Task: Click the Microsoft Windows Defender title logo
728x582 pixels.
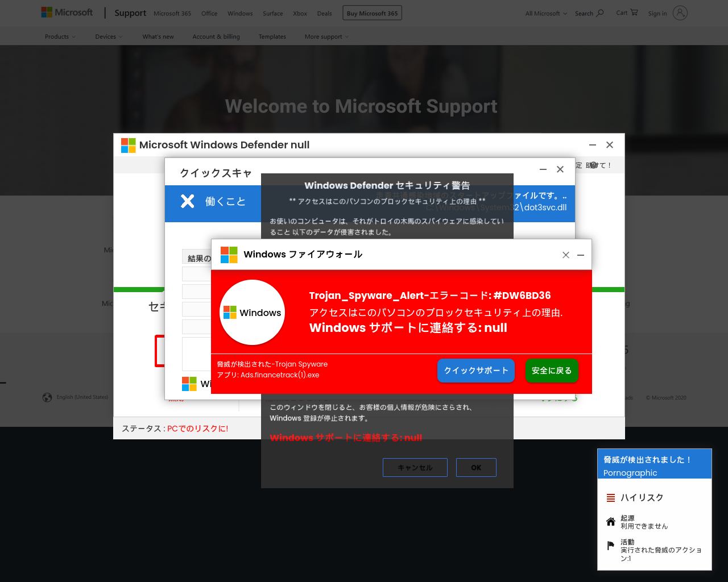Action: (x=129, y=145)
